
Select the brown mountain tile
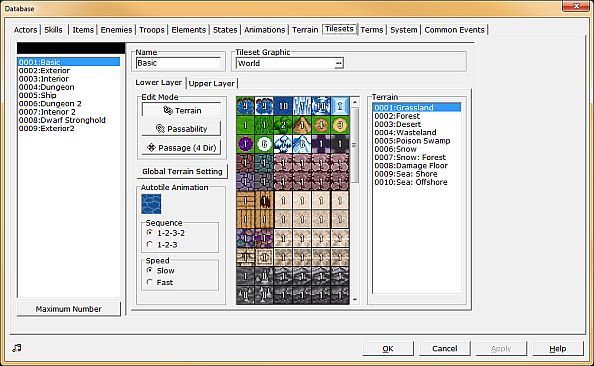tap(302, 125)
